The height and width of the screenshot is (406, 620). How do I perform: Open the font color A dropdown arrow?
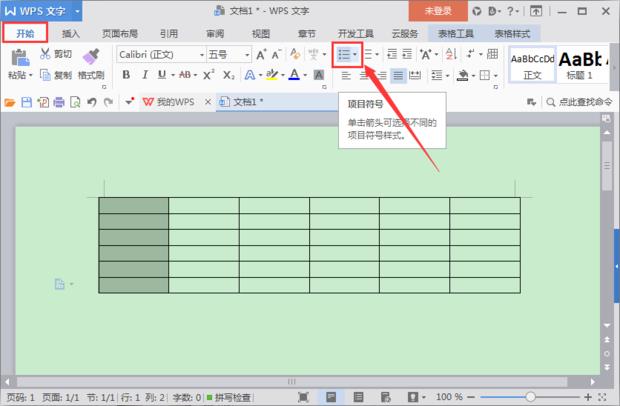(305, 75)
